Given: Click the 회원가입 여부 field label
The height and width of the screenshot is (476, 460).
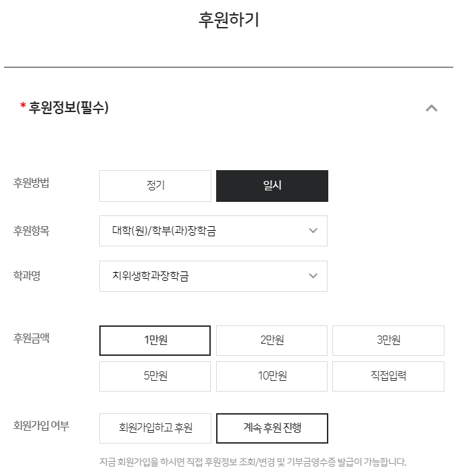Looking at the screenshot, I should 41,425.
